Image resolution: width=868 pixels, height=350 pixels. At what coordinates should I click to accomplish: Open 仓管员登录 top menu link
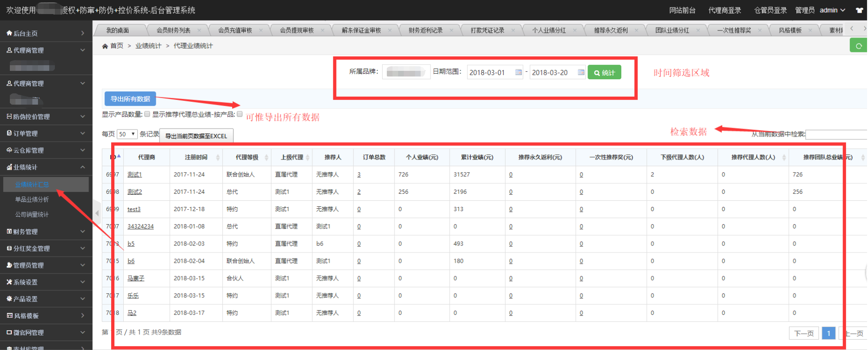pyautogui.click(x=770, y=10)
